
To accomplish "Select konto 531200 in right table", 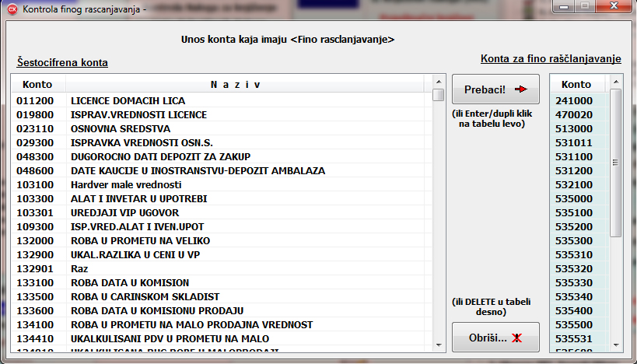I will pos(579,170).
